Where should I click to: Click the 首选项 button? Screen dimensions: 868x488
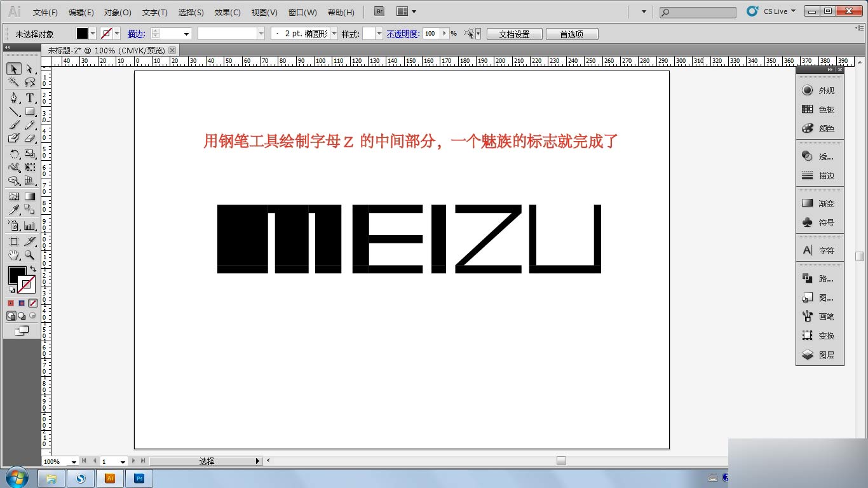571,34
